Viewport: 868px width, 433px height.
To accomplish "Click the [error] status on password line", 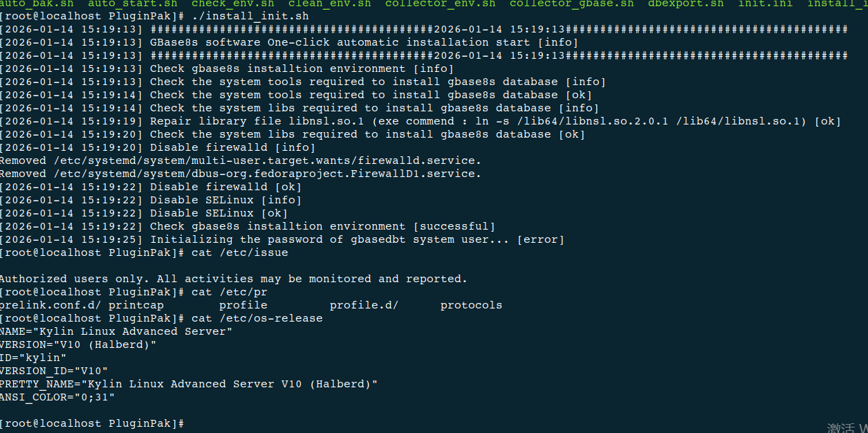I will pos(540,239).
